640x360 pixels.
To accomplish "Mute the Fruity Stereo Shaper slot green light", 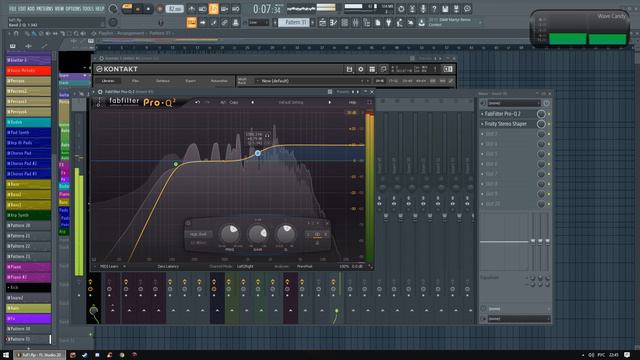I will pyautogui.click(x=549, y=124).
